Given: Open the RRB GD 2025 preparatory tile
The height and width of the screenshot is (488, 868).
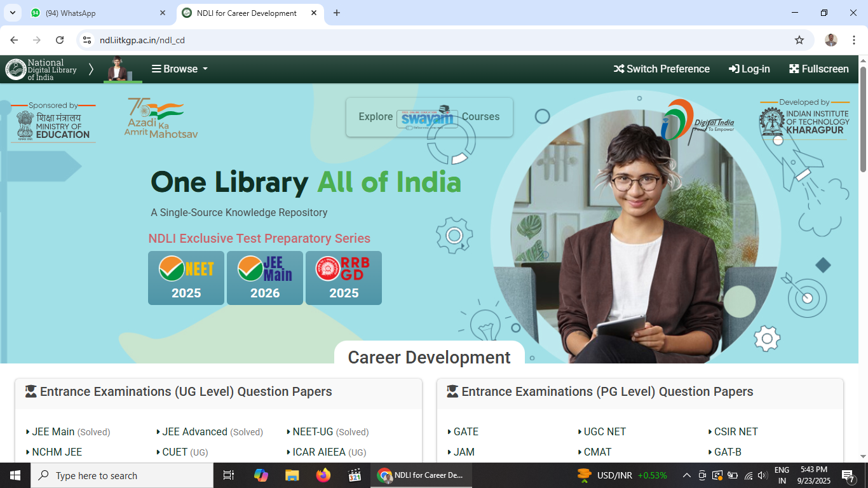Looking at the screenshot, I should 344,278.
